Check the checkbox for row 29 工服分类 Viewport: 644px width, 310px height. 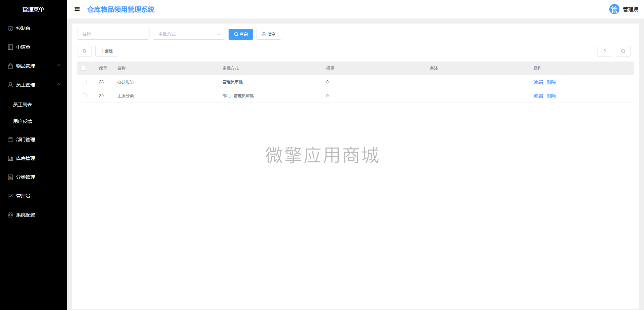(84, 96)
